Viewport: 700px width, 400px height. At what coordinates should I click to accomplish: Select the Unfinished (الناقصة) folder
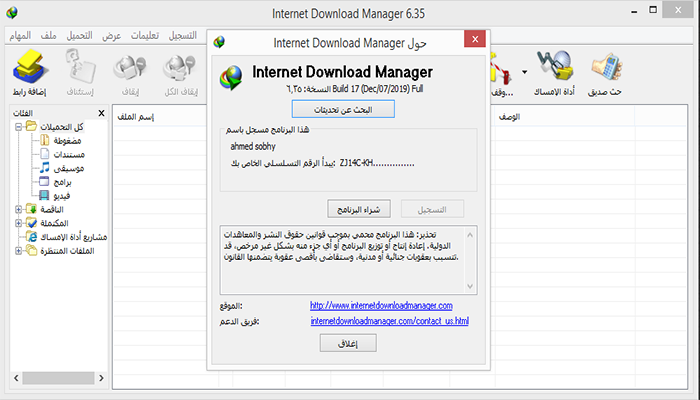[52, 209]
